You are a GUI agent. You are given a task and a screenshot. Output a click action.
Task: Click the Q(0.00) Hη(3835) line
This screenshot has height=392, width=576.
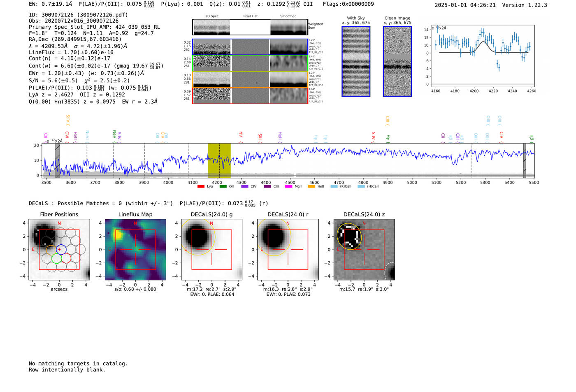click(93, 102)
